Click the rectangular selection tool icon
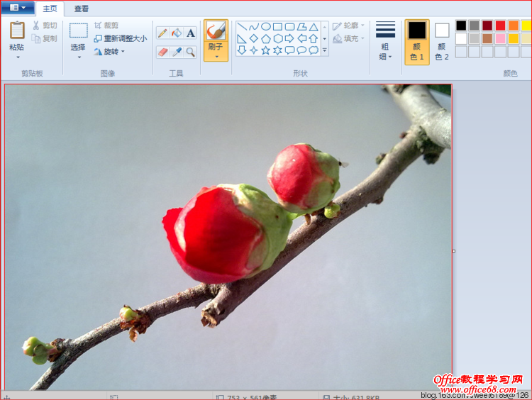The height and width of the screenshot is (400, 532). 78,30
